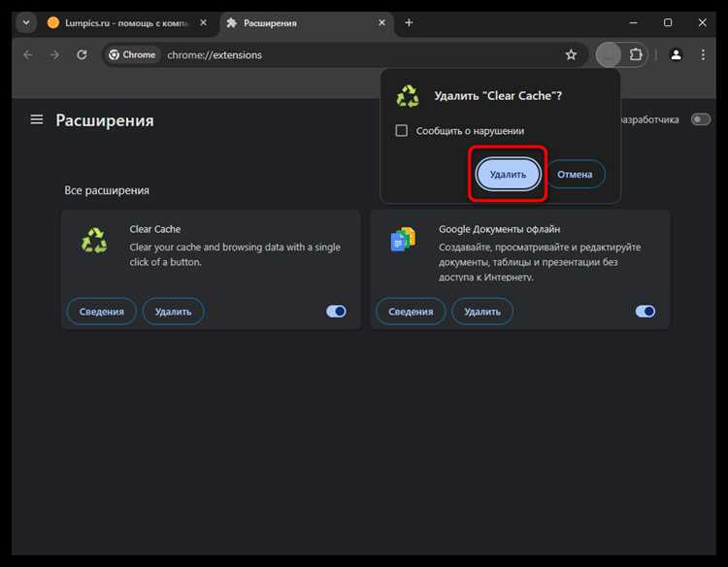This screenshot has height=567, width=728.
Task: Click the Google Docs offline icon
Action: (403, 239)
